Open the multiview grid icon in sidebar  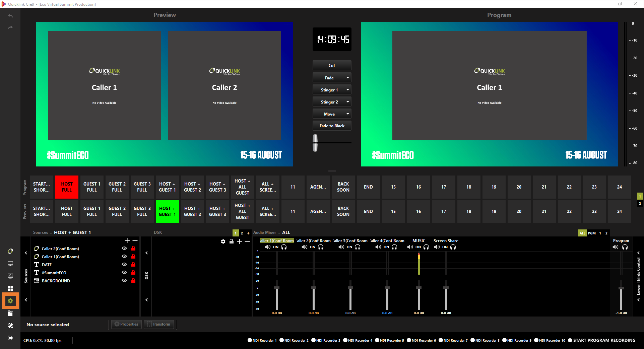pyautogui.click(x=10, y=288)
